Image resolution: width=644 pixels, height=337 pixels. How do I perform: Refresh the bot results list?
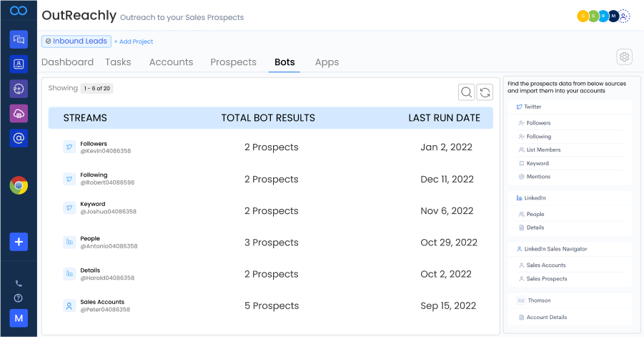coord(485,92)
